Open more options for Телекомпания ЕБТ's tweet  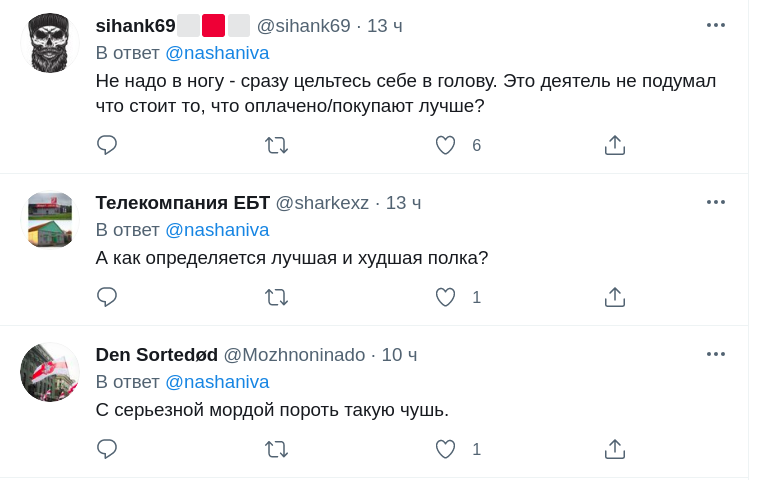click(715, 202)
